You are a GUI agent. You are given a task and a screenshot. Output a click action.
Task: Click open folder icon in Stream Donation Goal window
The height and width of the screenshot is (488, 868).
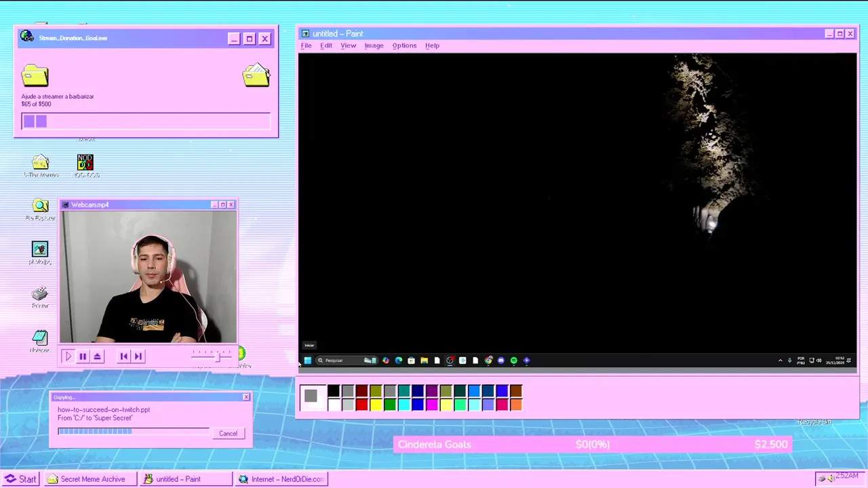tap(256, 75)
